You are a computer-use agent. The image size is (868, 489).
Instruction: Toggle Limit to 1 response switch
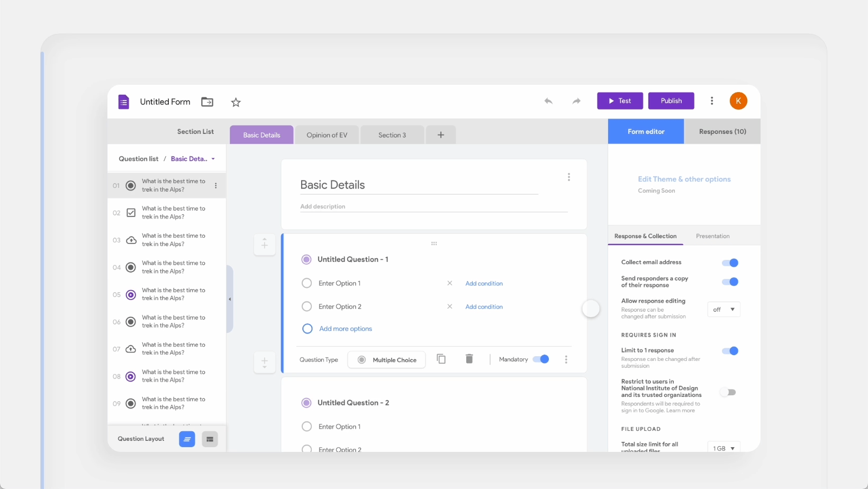(730, 351)
